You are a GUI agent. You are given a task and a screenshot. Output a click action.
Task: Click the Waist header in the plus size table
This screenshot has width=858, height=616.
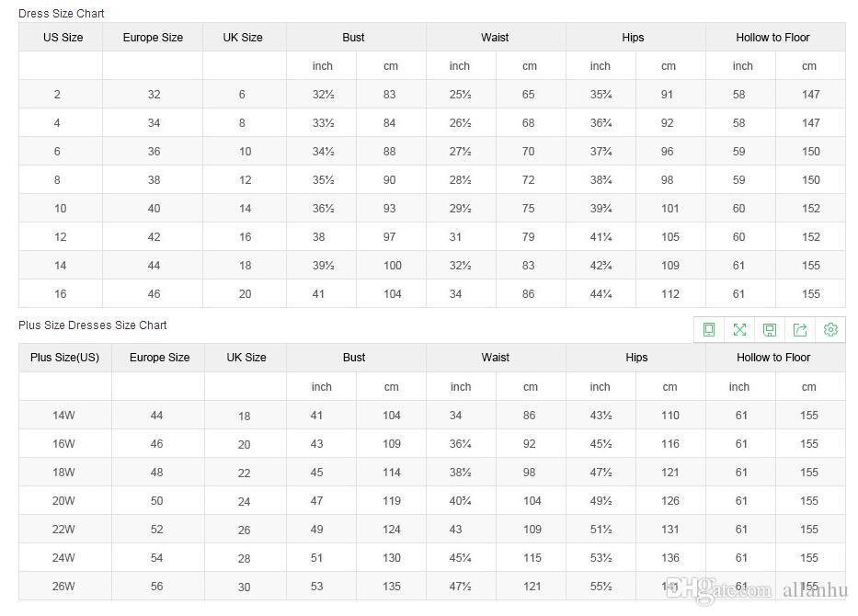tap(495, 358)
